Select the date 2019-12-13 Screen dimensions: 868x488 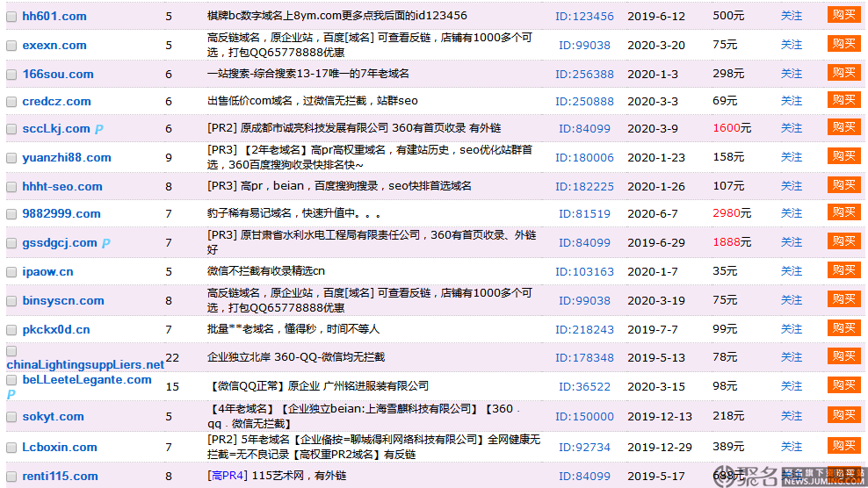tap(660, 416)
